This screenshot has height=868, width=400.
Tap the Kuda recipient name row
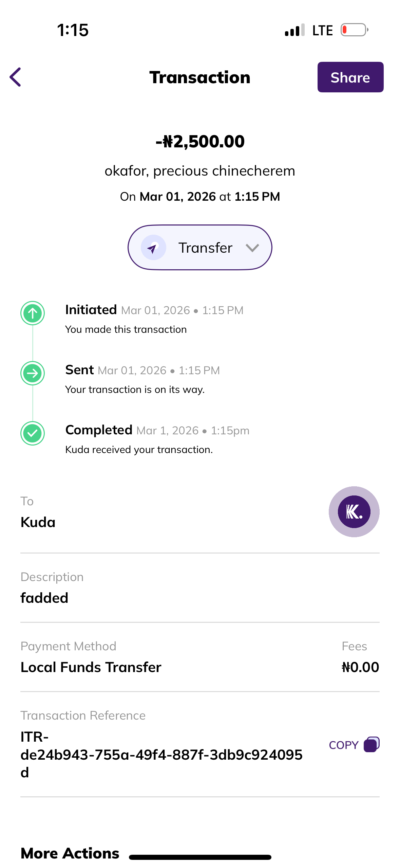[38, 522]
